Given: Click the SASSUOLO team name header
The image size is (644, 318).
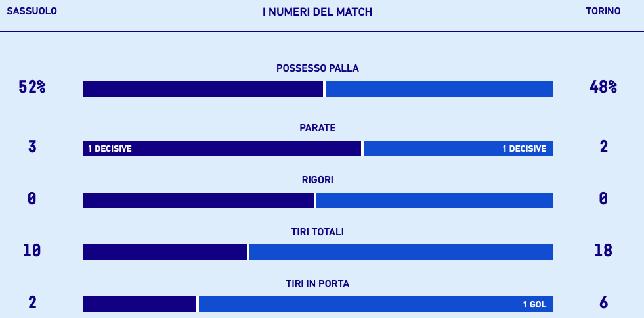Looking at the screenshot, I should click(x=32, y=11).
